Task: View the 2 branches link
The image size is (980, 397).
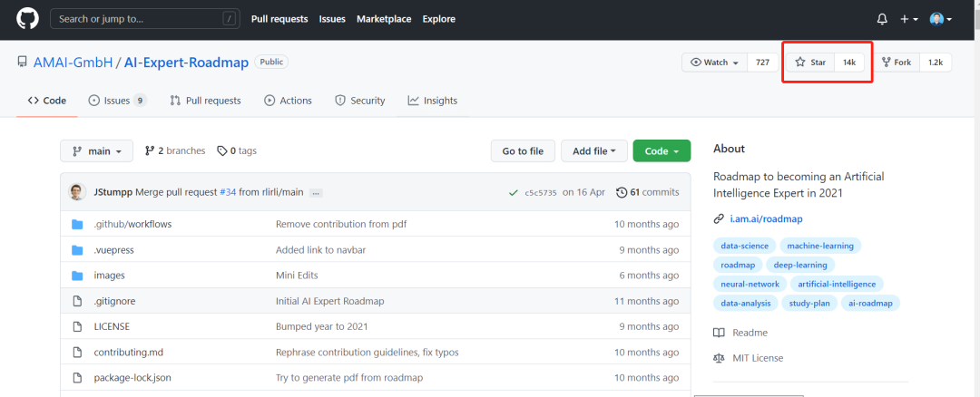Action: 175,150
